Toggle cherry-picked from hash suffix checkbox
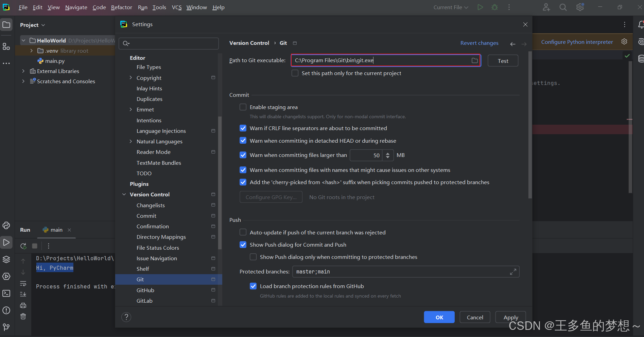Viewport: 644px width, 337px height. (x=243, y=182)
